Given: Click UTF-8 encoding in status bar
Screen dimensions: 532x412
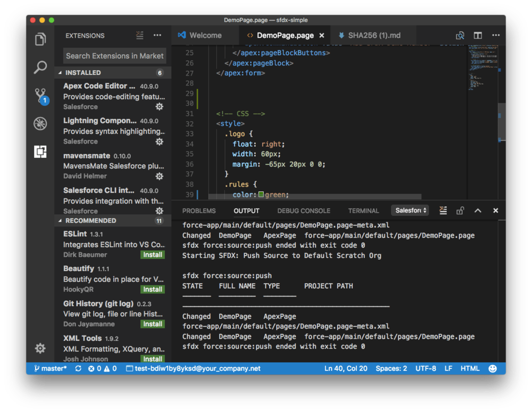Looking at the screenshot, I should pyautogui.click(x=426, y=368).
